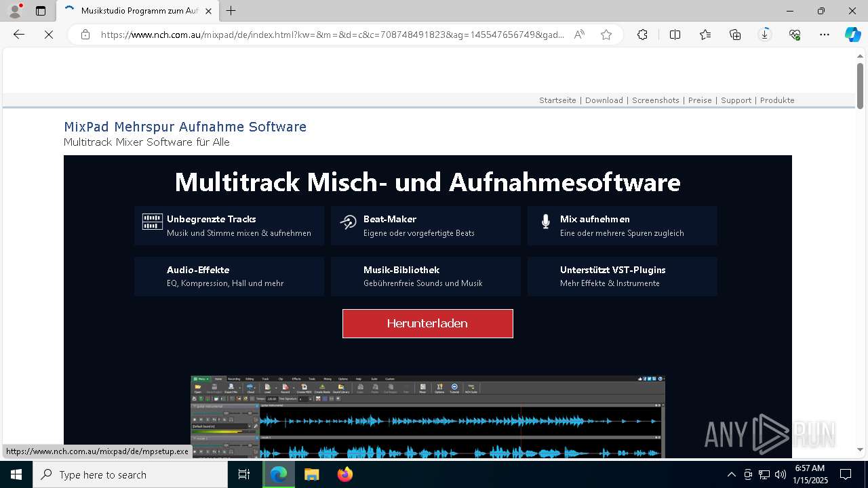Screen dimensions: 868x488
Task: Show hidden system tray icons
Action: [731, 474]
